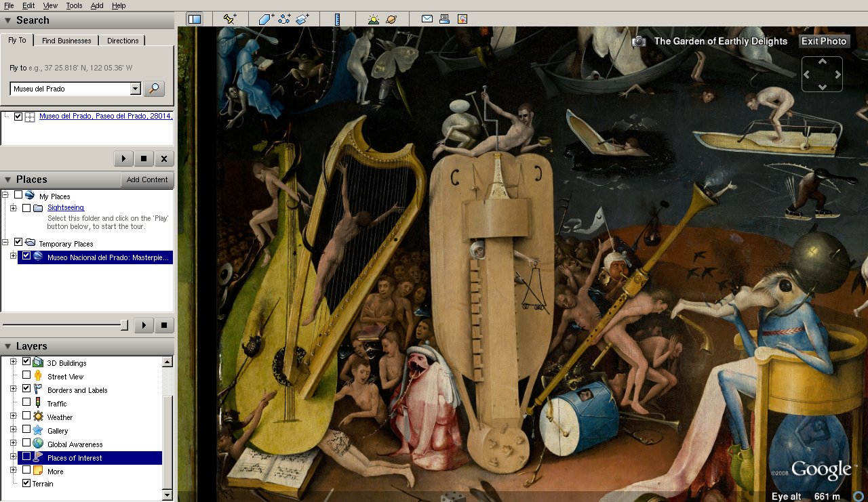The image size is (868, 502).
Task: Click the More layer note icon
Action: tap(38, 471)
